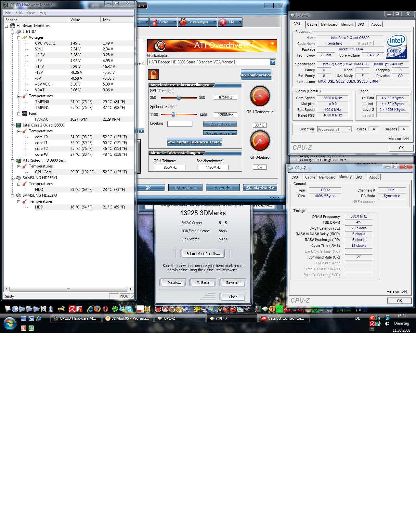The height and width of the screenshot is (532, 416).
Task: Click the overclock lock icon in ATI Overdrive
Action: point(153,74)
